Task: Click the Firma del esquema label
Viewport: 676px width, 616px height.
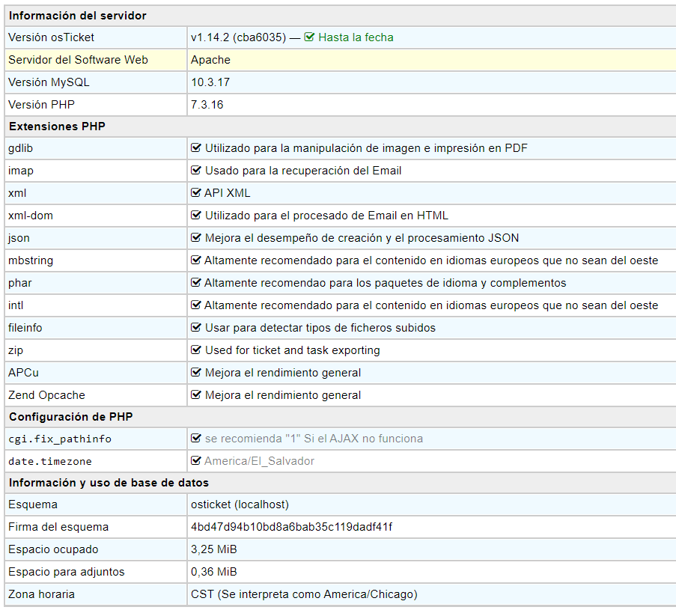Action: pos(58,527)
